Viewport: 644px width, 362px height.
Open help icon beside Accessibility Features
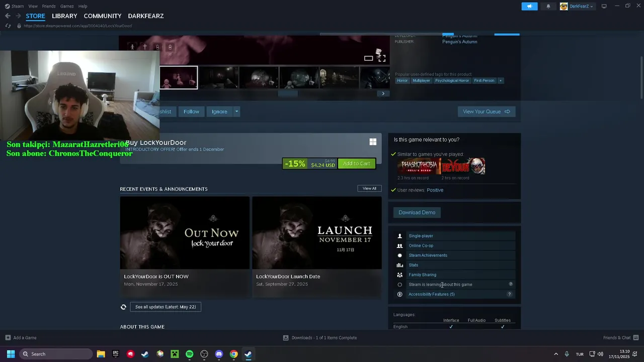(x=509, y=294)
